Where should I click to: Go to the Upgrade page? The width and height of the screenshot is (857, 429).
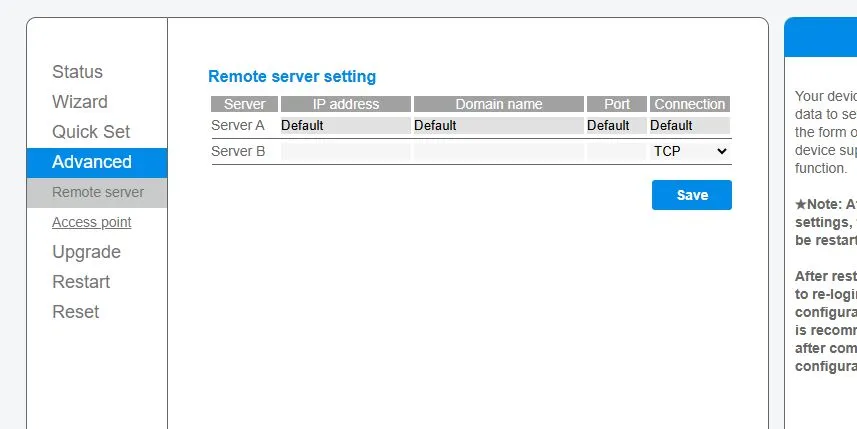coord(86,252)
